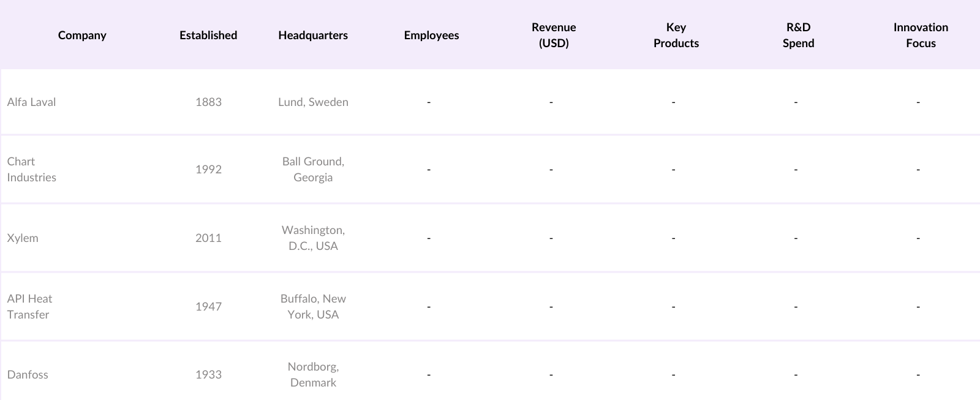Click the Xylem company name
980x400 pixels.
click(x=23, y=238)
